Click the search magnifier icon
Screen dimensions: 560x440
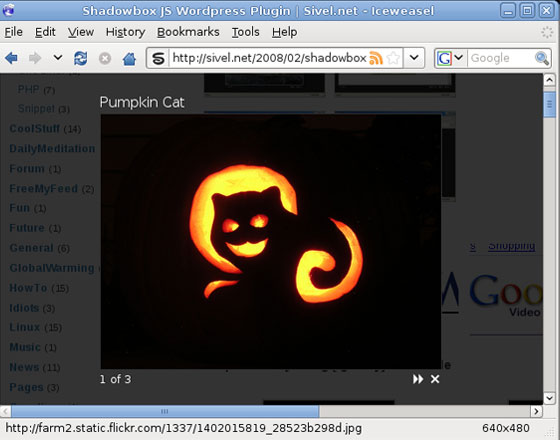542,58
